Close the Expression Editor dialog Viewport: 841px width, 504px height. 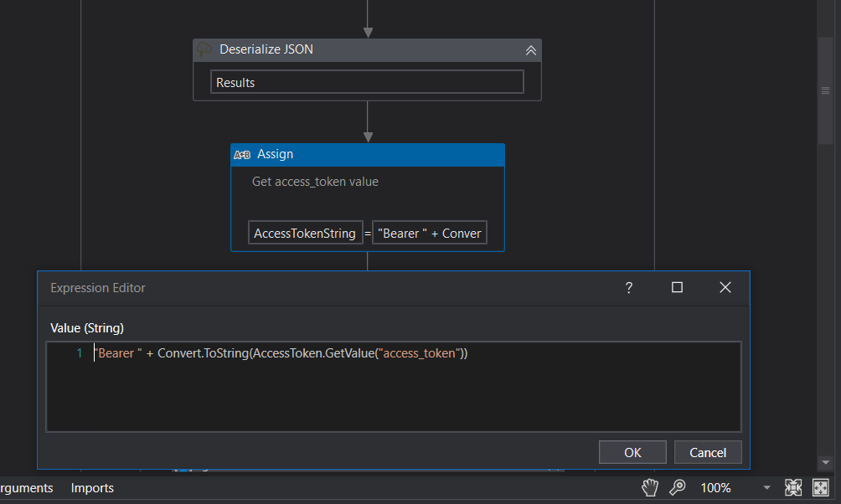(725, 287)
